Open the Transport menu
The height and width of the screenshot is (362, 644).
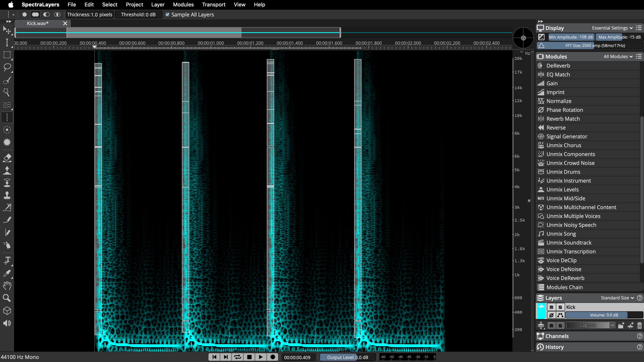[x=214, y=4]
